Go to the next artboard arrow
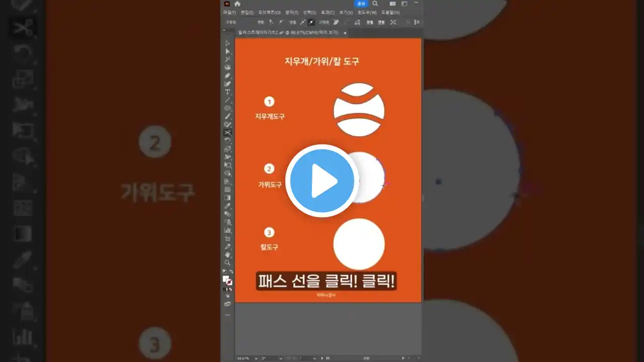The width and height of the screenshot is (644, 362). (x=322, y=358)
